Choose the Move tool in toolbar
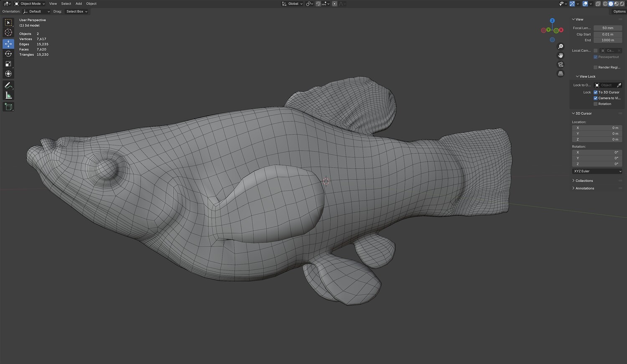Screen dimensions: 627x364 (x=8, y=44)
